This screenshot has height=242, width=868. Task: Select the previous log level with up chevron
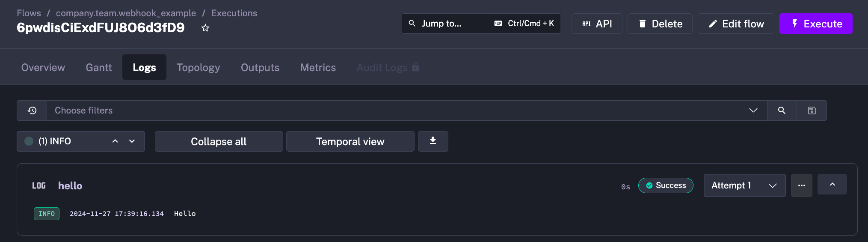[x=115, y=141]
